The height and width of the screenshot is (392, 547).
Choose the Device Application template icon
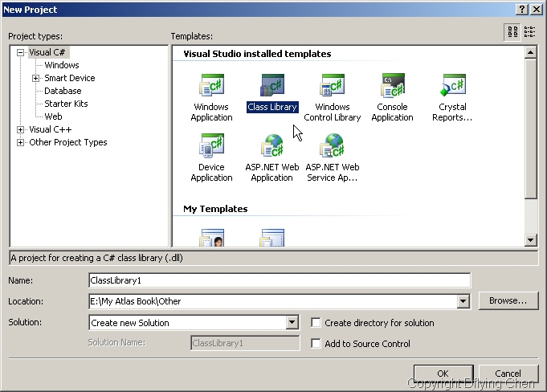212,145
